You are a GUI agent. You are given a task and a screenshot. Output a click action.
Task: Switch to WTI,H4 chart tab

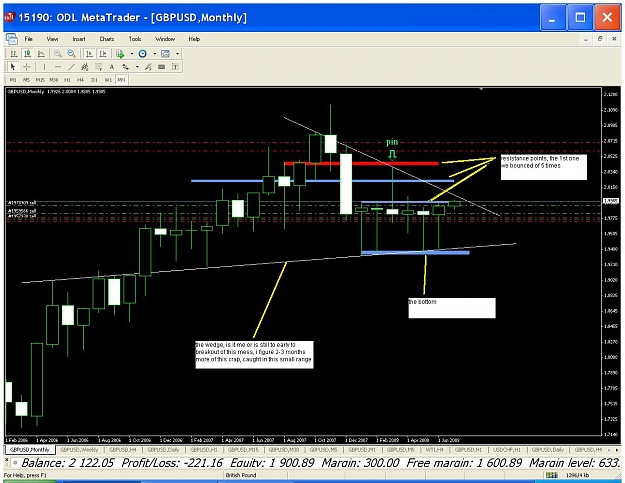pyautogui.click(x=434, y=450)
